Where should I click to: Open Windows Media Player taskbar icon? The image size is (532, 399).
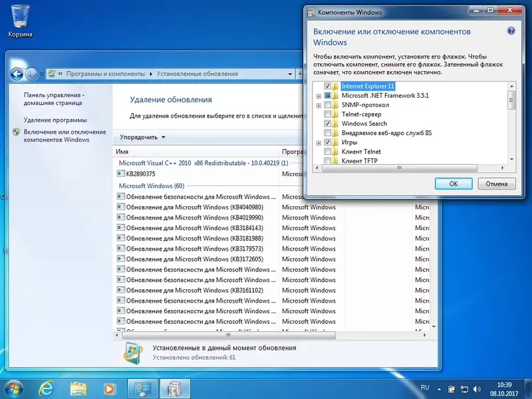coord(109,388)
